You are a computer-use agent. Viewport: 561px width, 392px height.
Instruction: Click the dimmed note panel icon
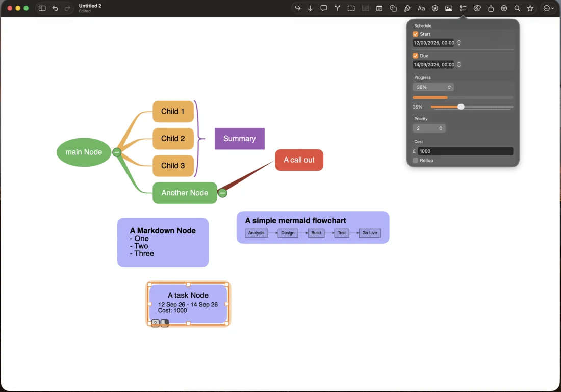[366, 8]
